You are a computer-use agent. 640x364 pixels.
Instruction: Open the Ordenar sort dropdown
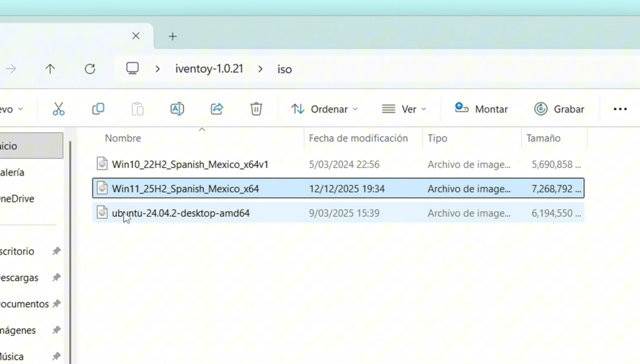coord(324,109)
